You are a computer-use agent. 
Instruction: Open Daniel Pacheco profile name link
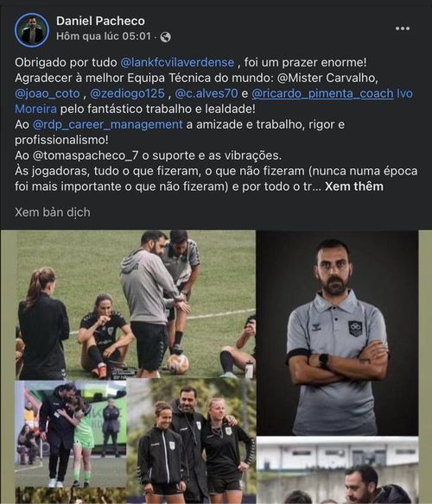pyautogui.click(x=100, y=21)
